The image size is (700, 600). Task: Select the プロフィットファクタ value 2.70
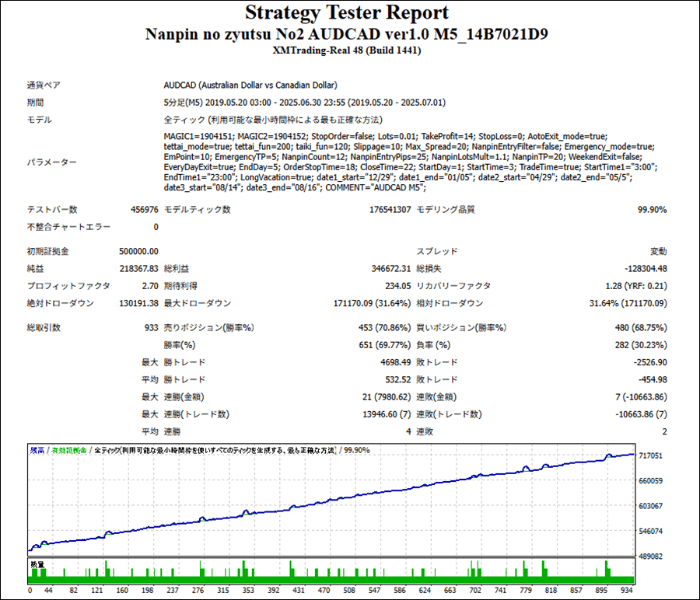[x=150, y=286]
